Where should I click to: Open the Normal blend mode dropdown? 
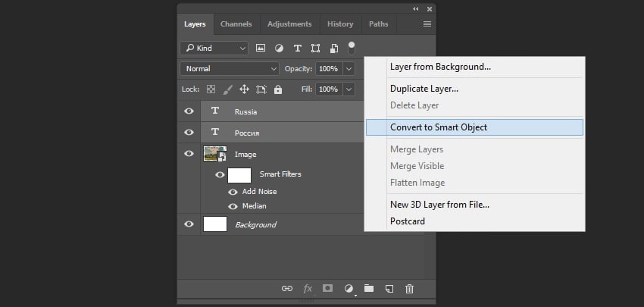click(230, 68)
